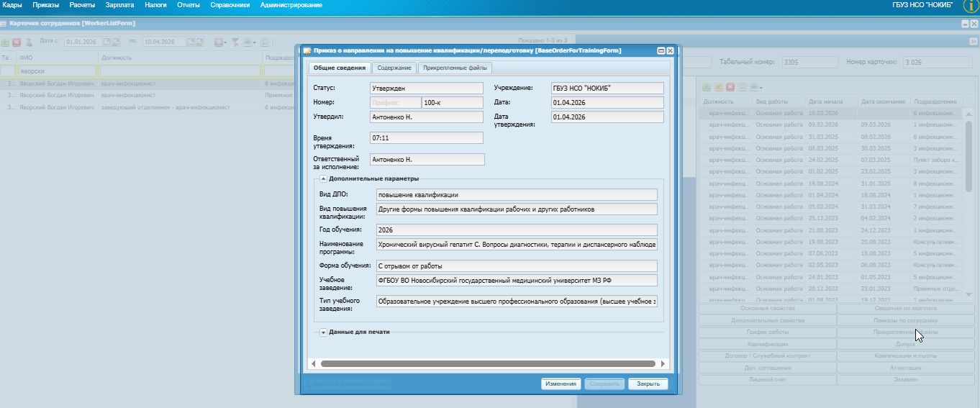Screen dimensions: 980x408
Task: Click the Время утверждения field
Action: click(x=426, y=137)
